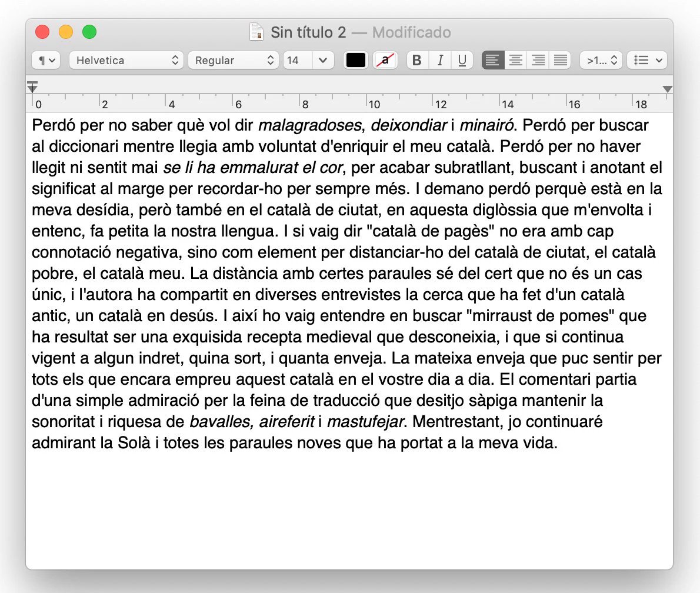The height and width of the screenshot is (593, 700).
Task: Align text to the left
Action: pyautogui.click(x=493, y=60)
